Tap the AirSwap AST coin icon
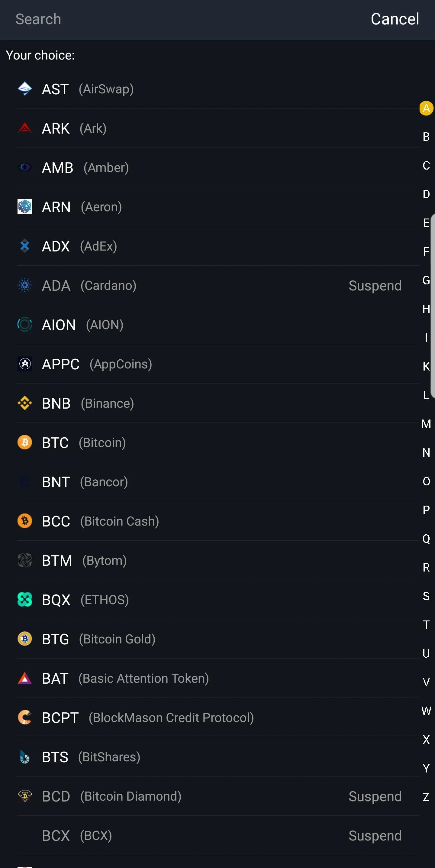435x868 pixels. coord(24,89)
